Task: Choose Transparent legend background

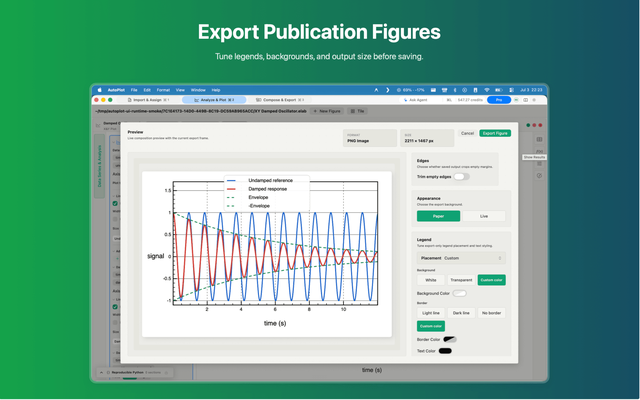Action: point(461,280)
